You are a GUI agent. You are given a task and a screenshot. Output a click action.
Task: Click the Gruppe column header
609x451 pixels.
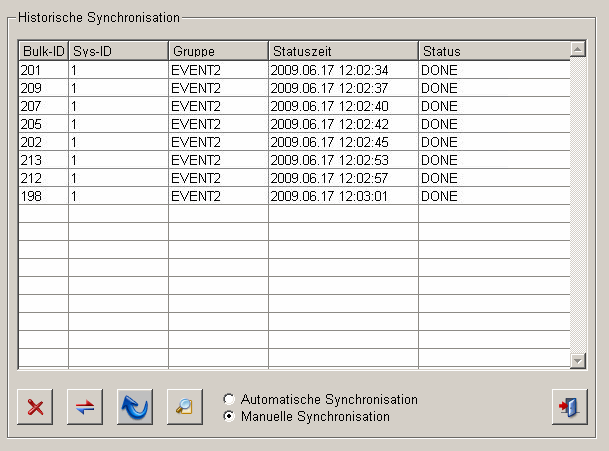pos(217,51)
